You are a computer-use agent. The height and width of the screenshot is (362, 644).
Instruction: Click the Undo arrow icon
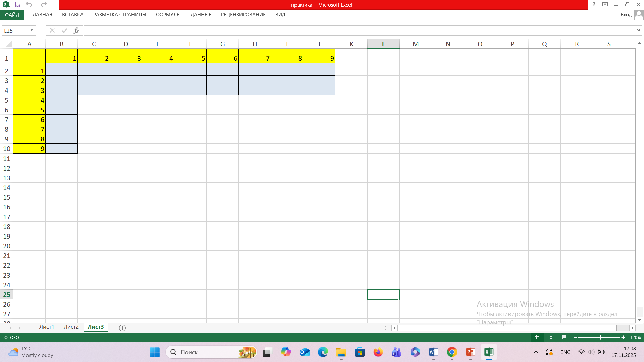click(x=29, y=4)
